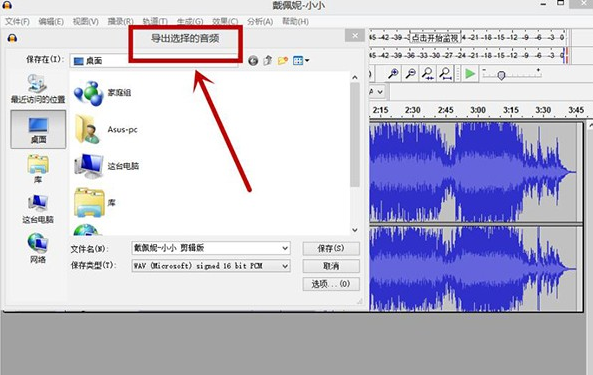Select 最近访问的位置 in places sidebar
This screenshot has width=593, height=375.
click(37, 89)
